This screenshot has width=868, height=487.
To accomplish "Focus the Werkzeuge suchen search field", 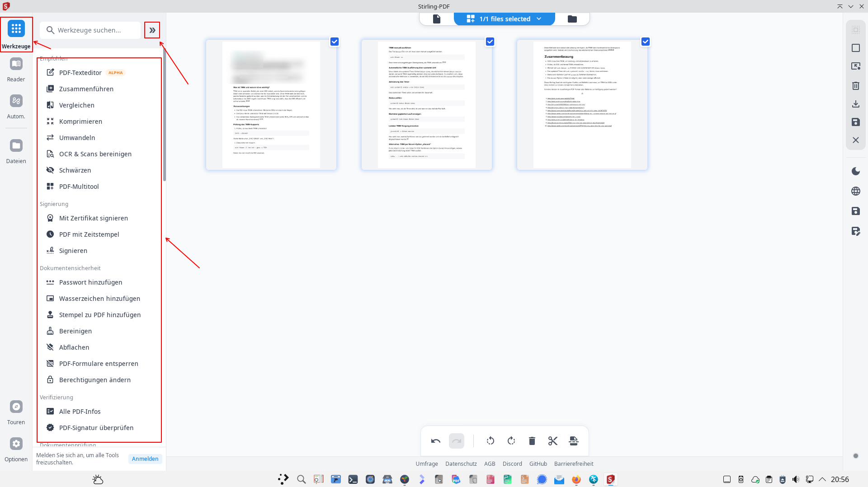I will (x=95, y=30).
